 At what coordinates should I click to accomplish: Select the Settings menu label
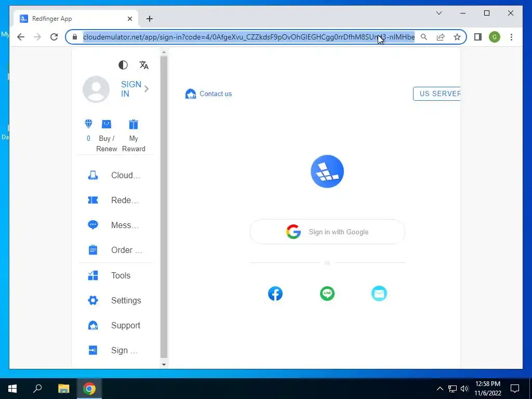[126, 301]
